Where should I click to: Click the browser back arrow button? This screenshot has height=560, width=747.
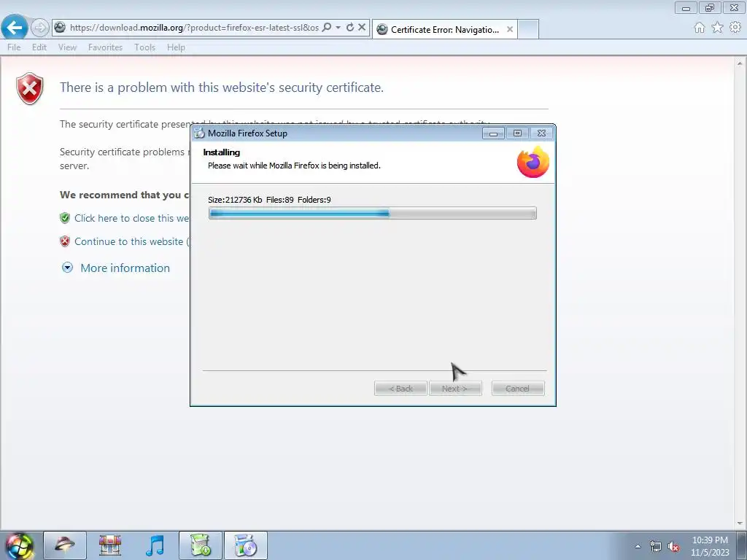15,28
